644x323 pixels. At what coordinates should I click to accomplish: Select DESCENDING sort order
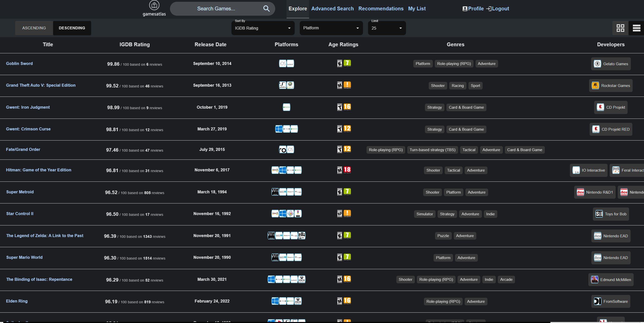72,28
